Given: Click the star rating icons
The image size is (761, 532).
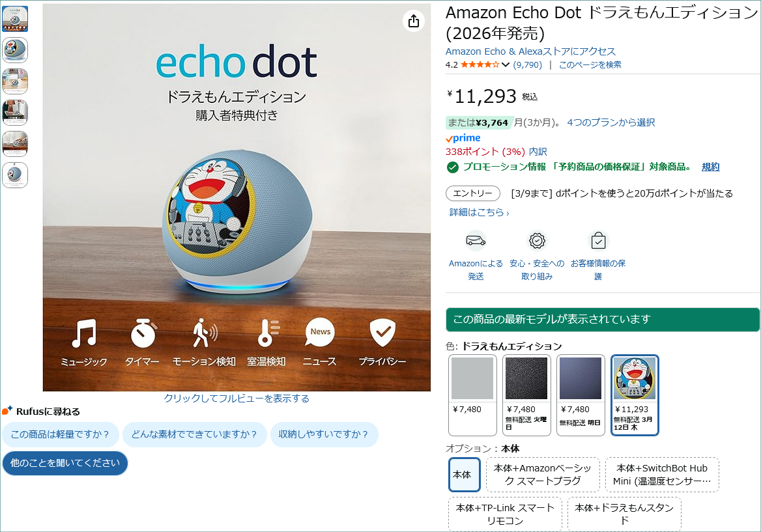Looking at the screenshot, I should tap(480, 64).
